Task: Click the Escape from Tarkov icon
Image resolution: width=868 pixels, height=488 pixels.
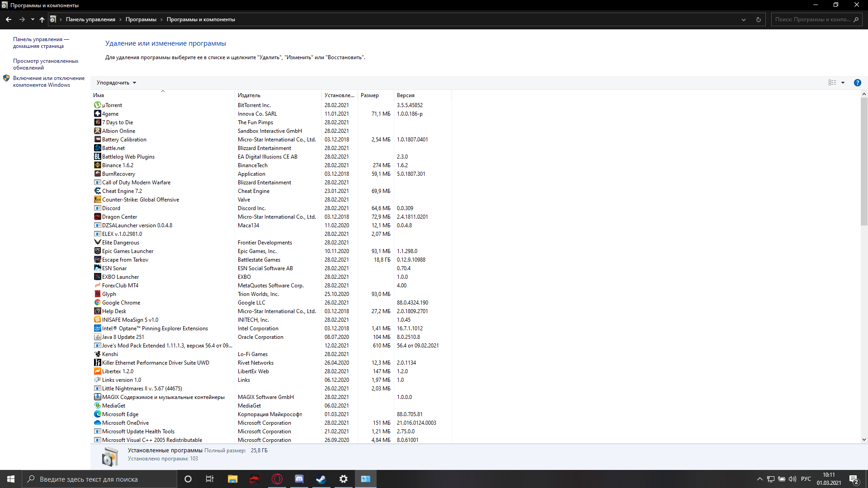Action: [97, 260]
